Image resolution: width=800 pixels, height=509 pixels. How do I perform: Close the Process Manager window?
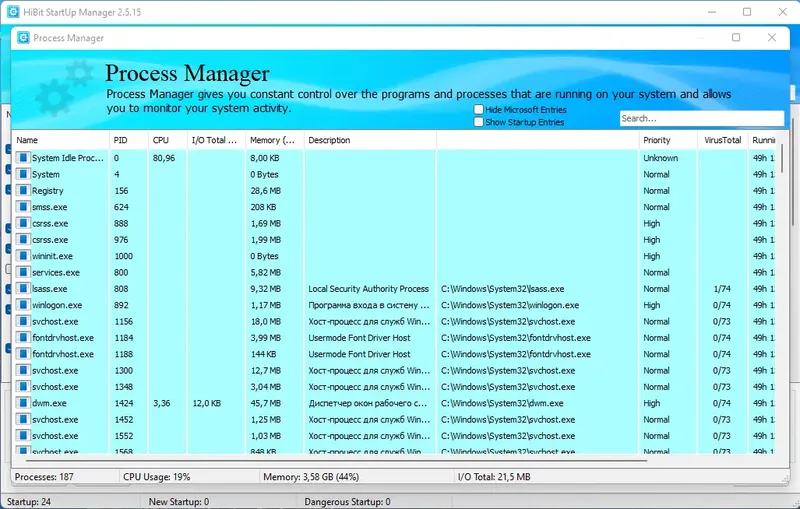pos(771,37)
